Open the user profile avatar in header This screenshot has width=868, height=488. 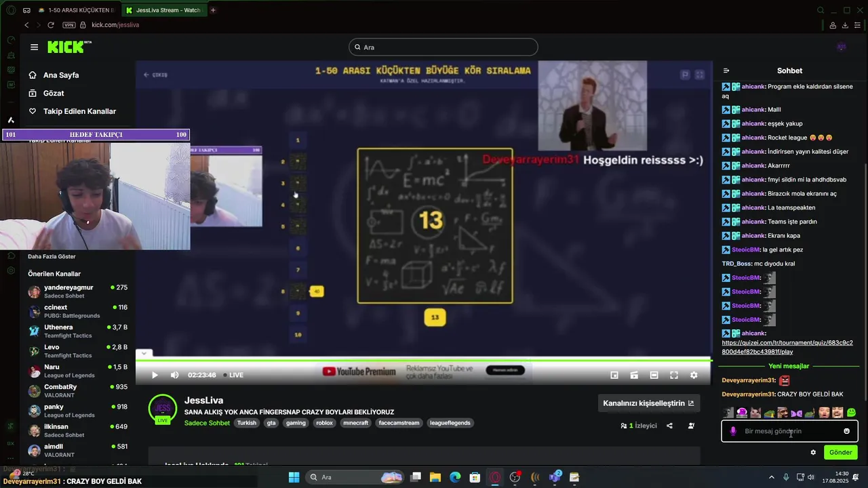[842, 47]
